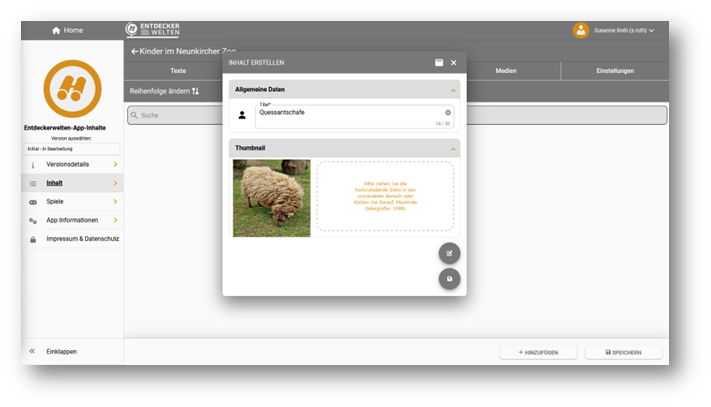Clear the Titel field with the x icon
The width and height of the screenshot is (711, 407).
point(448,112)
